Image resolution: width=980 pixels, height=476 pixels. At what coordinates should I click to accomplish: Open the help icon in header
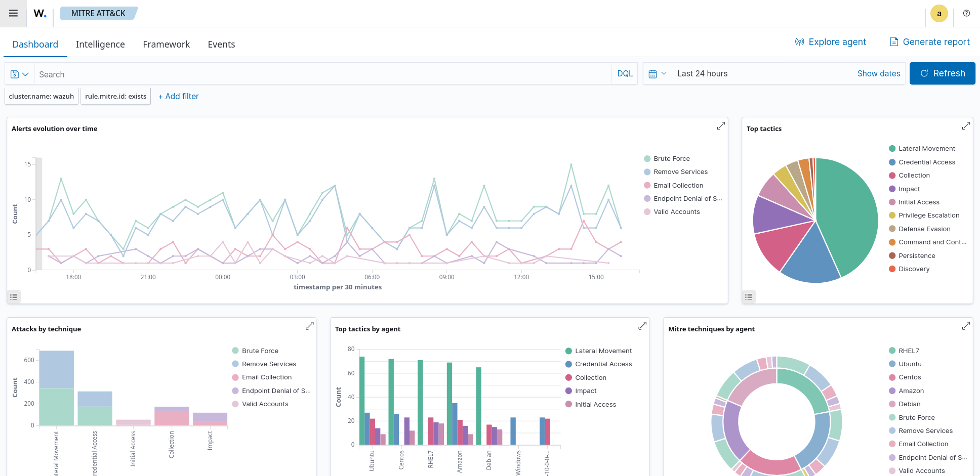tap(966, 14)
